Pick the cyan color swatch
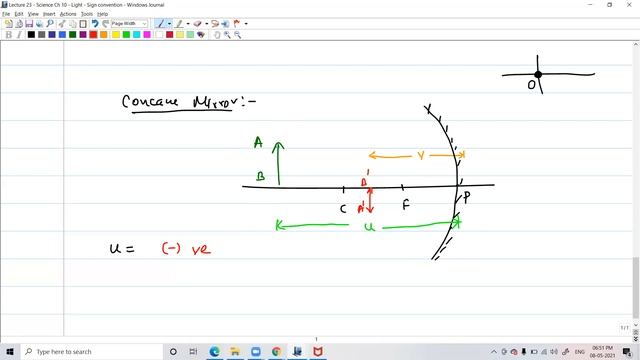This screenshot has height=360, width=640. tap(137, 35)
